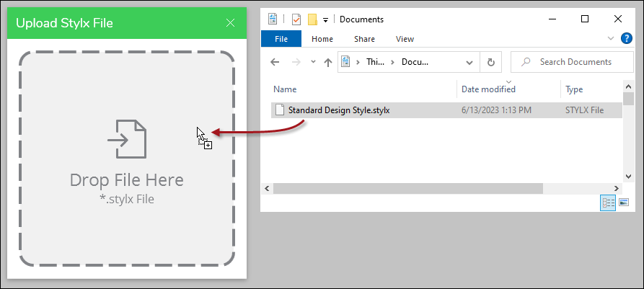Click the Search Documents field
The image size is (644, 289).
[x=572, y=62]
